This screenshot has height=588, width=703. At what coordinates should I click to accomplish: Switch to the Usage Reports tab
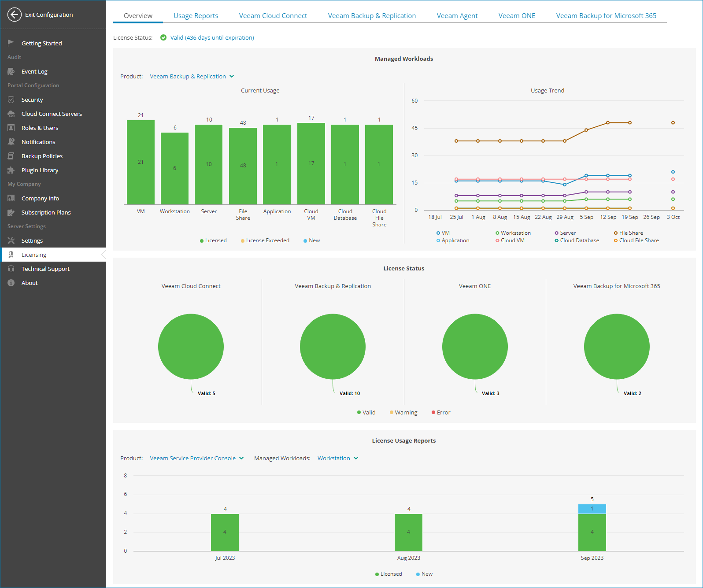[196, 16]
